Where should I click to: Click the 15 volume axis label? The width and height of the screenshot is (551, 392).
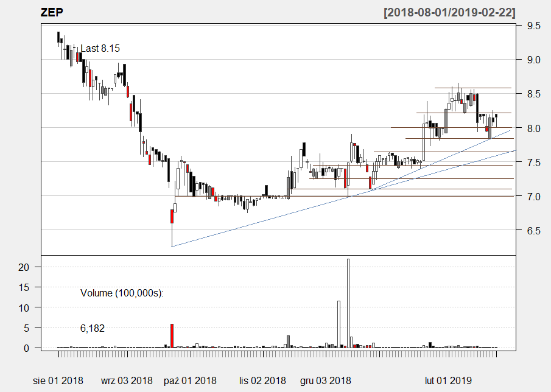click(x=24, y=287)
